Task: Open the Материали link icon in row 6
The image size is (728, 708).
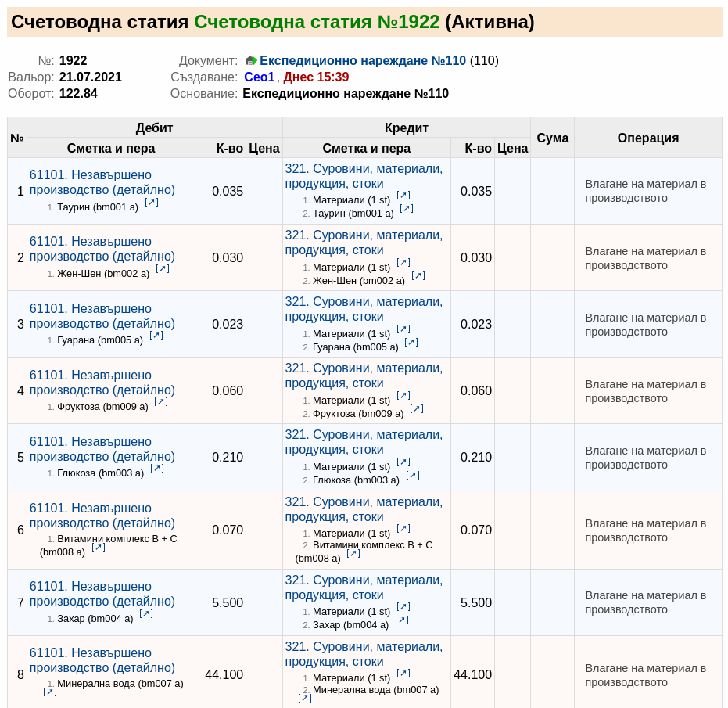Action: tap(403, 529)
